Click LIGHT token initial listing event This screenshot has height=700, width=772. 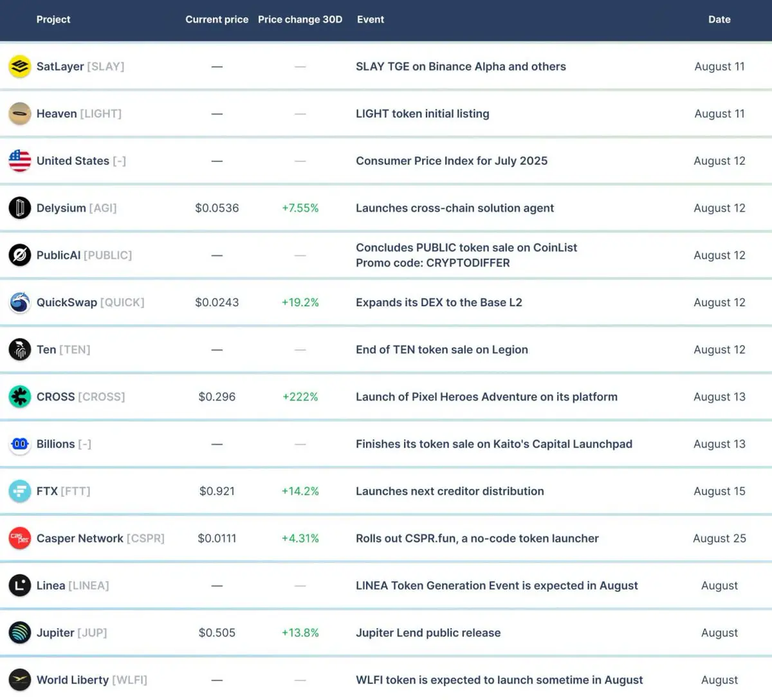pyautogui.click(x=423, y=114)
